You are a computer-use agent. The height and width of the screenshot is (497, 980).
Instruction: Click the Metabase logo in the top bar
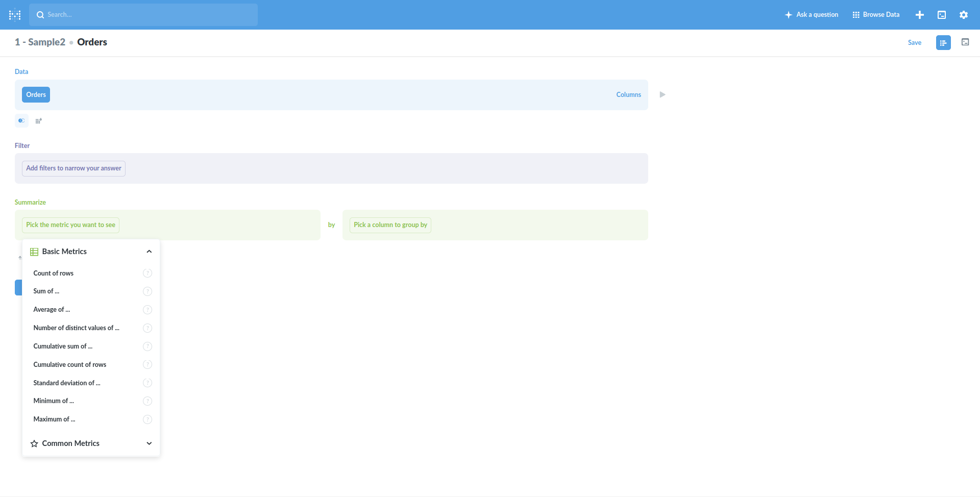click(15, 14)
